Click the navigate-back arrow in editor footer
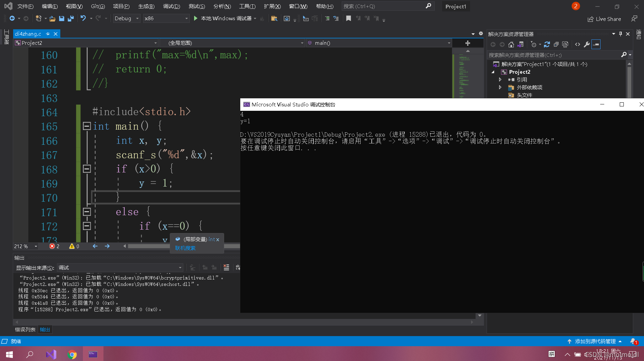This screenshot has height=361, width=644. (x=95, y=247)
